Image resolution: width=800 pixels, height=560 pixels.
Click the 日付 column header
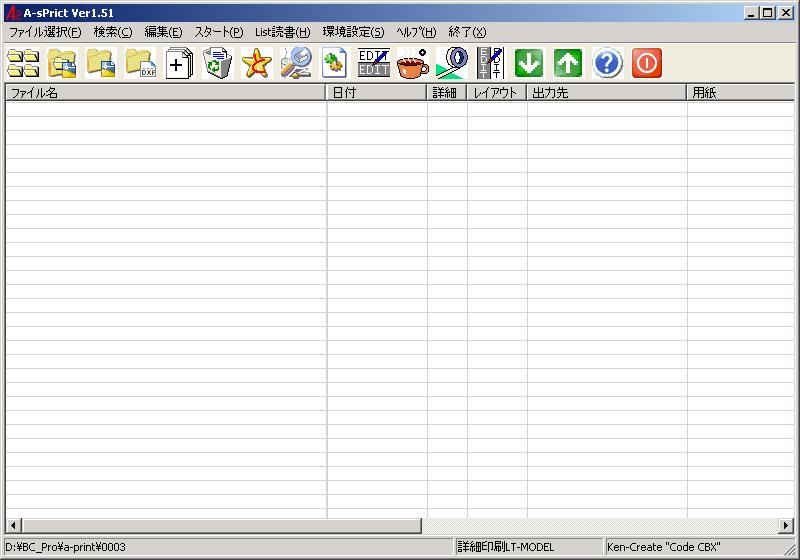[x=376, y=93]
